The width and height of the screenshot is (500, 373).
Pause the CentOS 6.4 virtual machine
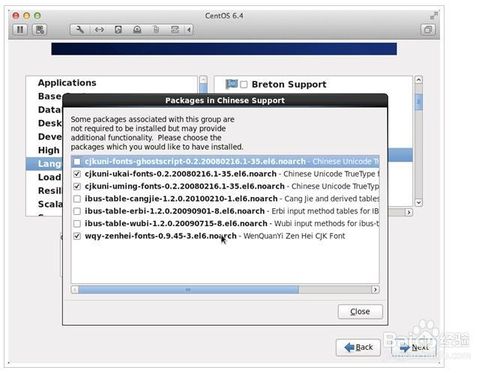tap(20, 30)
